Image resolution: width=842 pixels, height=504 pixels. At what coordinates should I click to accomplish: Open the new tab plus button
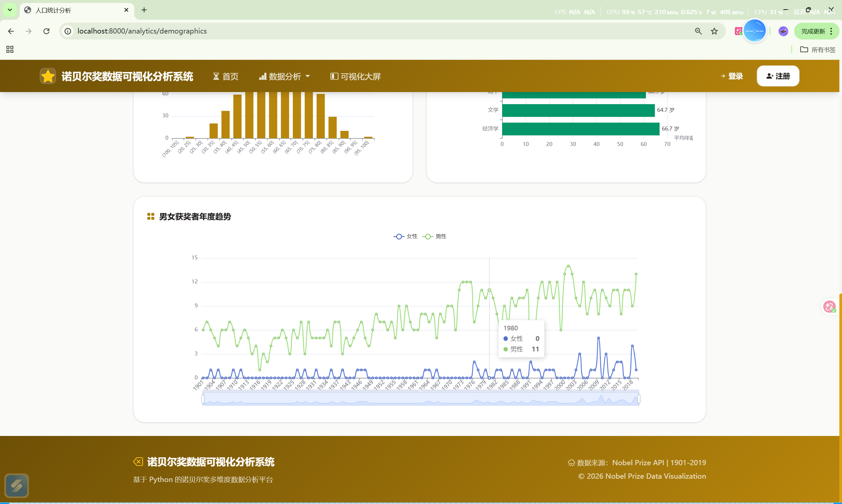coord(144,10)
